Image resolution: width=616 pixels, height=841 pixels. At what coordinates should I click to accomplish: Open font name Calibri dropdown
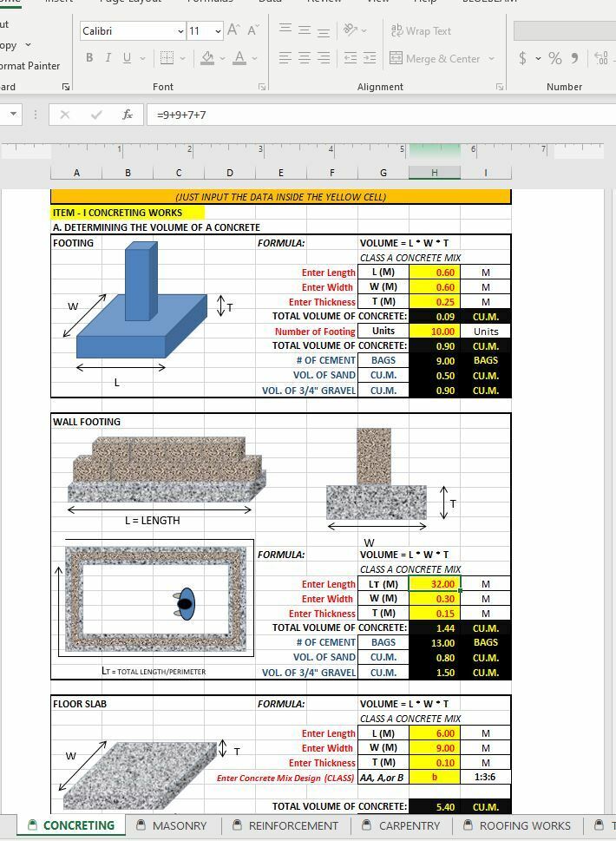[180, 31]
